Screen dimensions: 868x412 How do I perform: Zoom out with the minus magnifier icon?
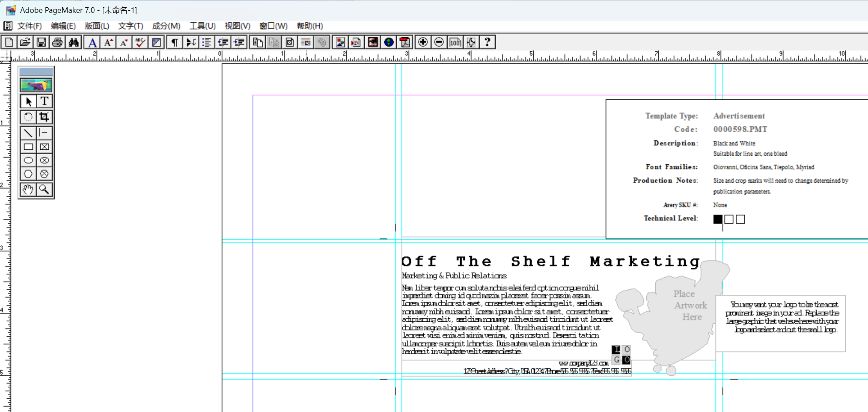click(439, 42)
